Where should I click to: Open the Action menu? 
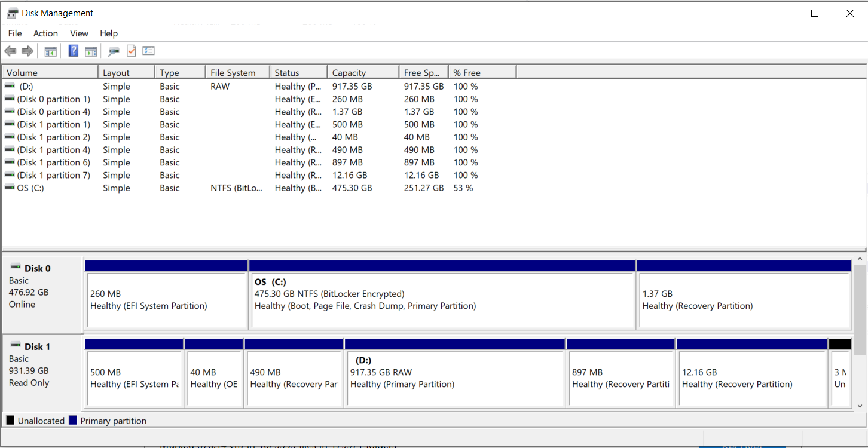45,33
